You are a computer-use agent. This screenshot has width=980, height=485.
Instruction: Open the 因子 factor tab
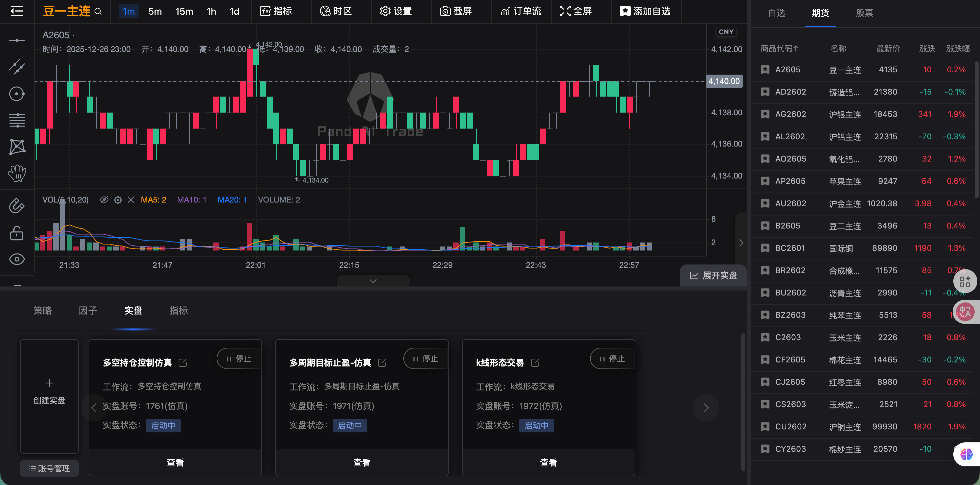point(88,310)
